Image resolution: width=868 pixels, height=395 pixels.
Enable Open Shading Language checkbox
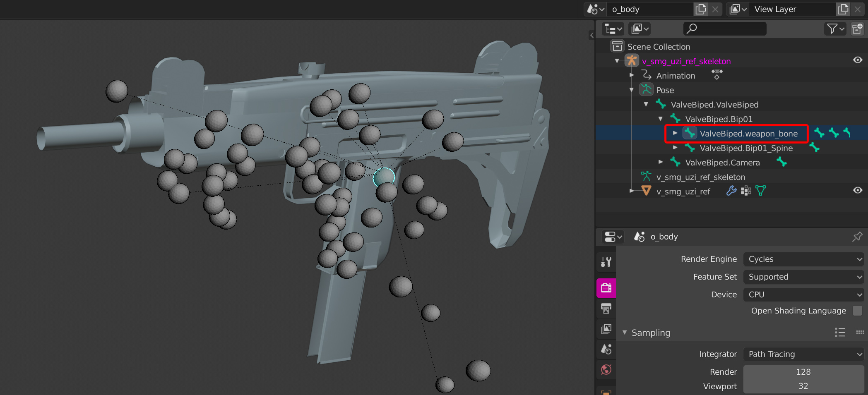(x=858, y=311)
